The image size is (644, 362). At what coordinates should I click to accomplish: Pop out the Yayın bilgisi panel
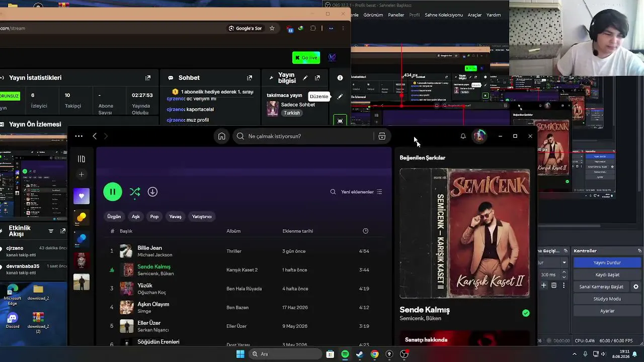317,78
